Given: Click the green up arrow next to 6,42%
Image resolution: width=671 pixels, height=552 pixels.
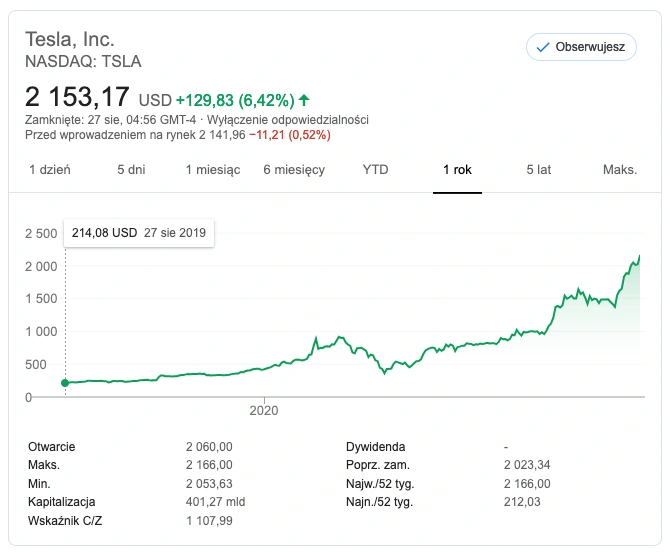Looking at the screenshot, I should tap(304, 101).
